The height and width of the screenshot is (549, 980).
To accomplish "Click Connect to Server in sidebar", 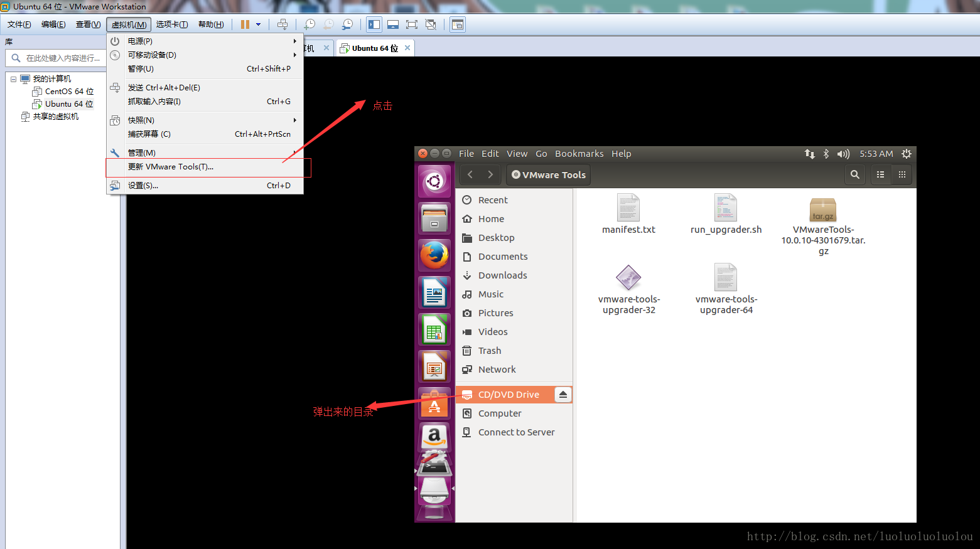I will tap(514, 432).
